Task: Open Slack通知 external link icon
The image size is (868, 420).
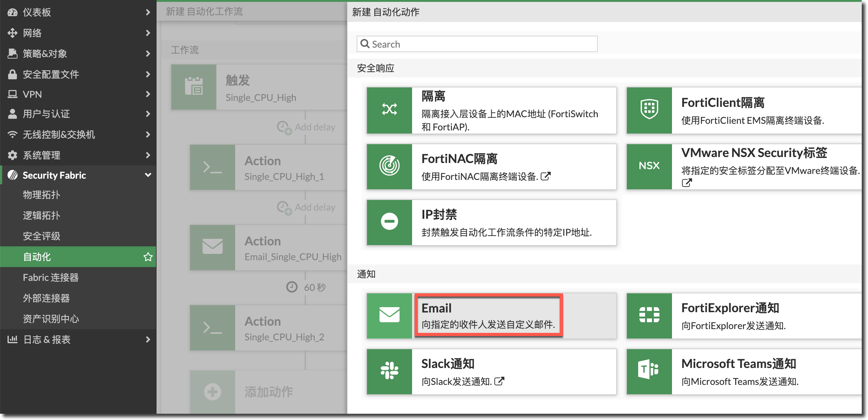Action: [499, 381]
